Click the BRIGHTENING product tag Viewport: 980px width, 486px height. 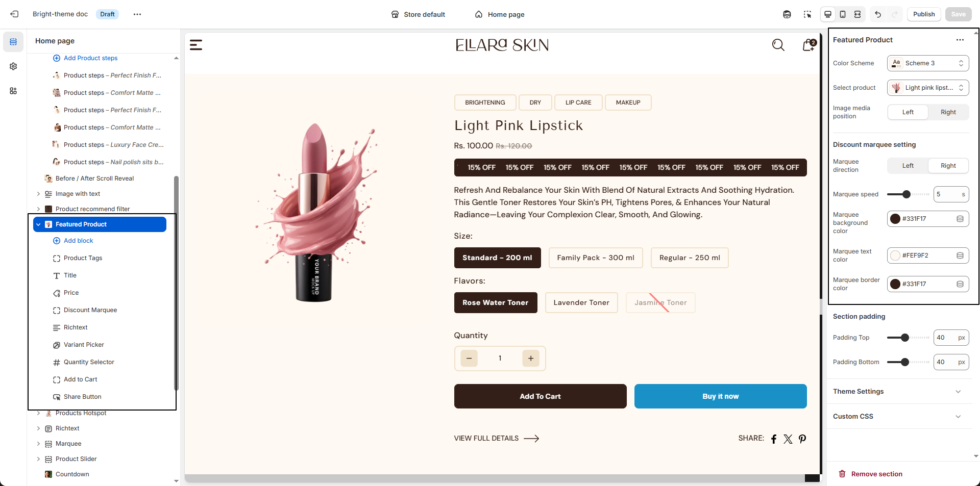485,103
